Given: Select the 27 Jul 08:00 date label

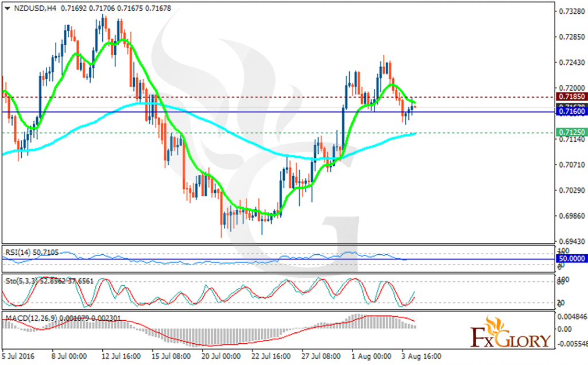Looking at the screenshot, I should 321,356.
